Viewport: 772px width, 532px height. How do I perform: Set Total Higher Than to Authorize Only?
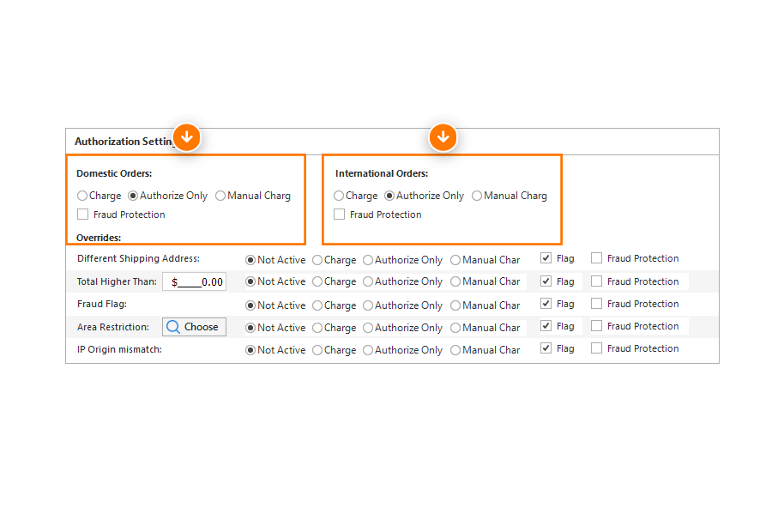[368, 281]
